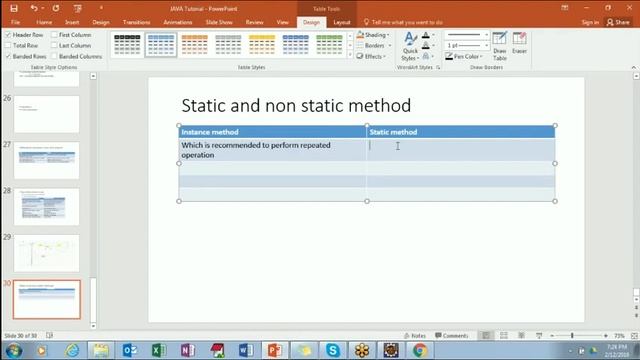Select slide 27 thumbnail
The image size is (640, 360).
point(47,160)
